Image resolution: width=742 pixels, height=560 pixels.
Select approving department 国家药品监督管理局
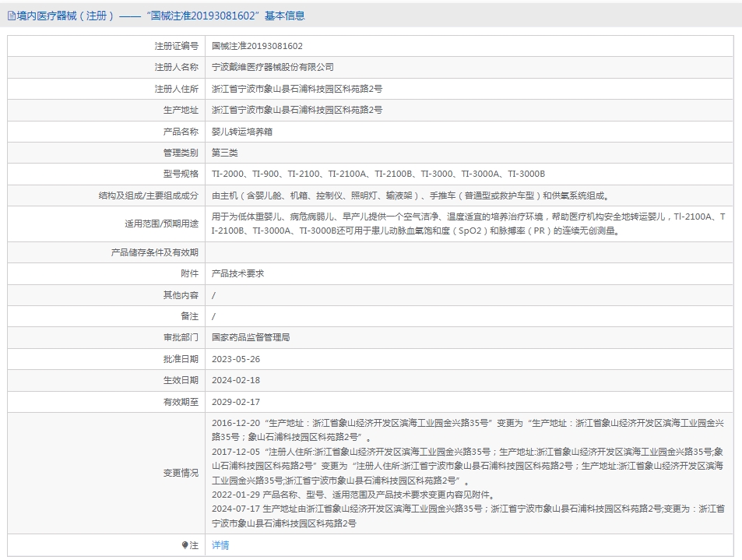click(251, 337)
